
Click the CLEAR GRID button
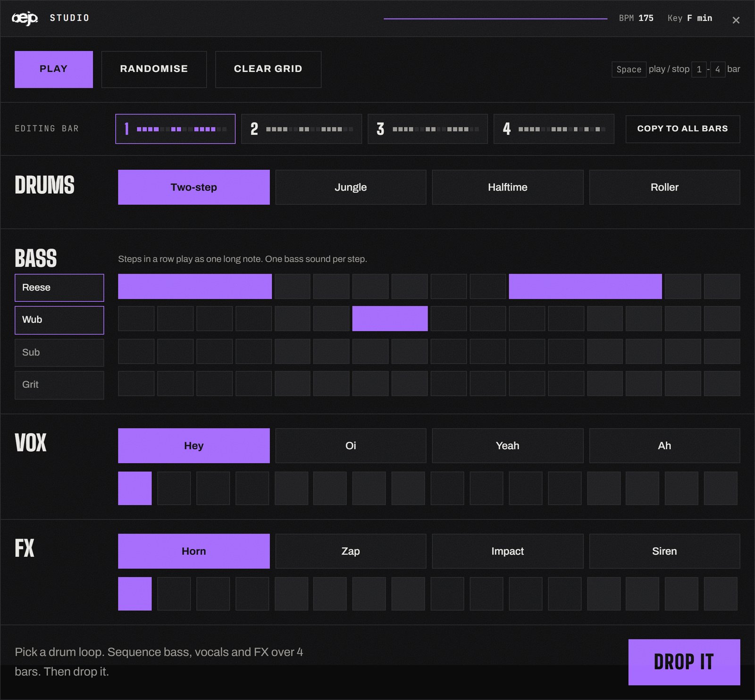pos(268,69)
